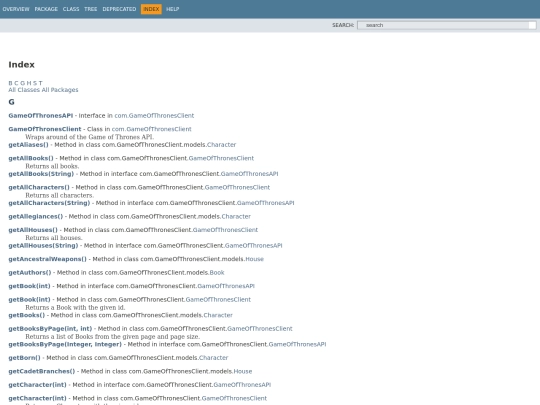Open GameOfThronesAPI link on getCharacter(int) row
The width and height of the screenshot is (540, 405).
click(242, 385)
